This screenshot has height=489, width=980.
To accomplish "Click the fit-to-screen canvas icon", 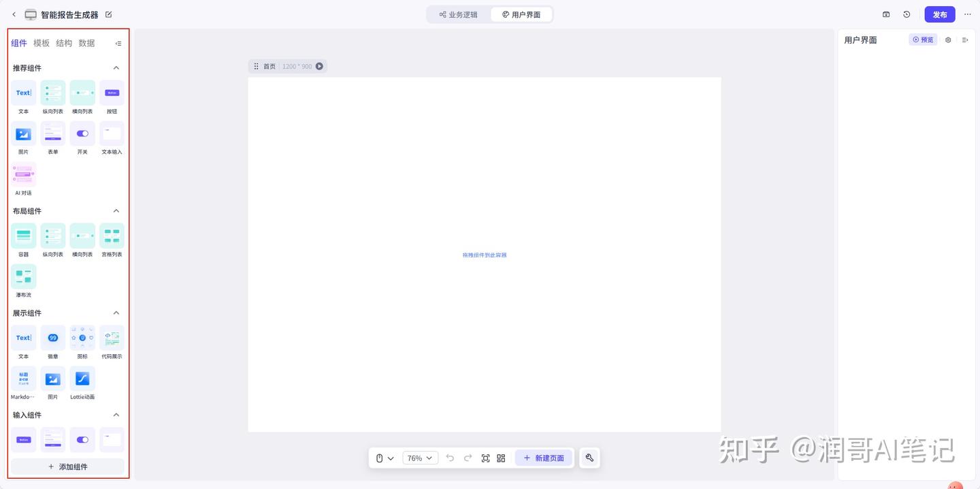I will 485,458.
